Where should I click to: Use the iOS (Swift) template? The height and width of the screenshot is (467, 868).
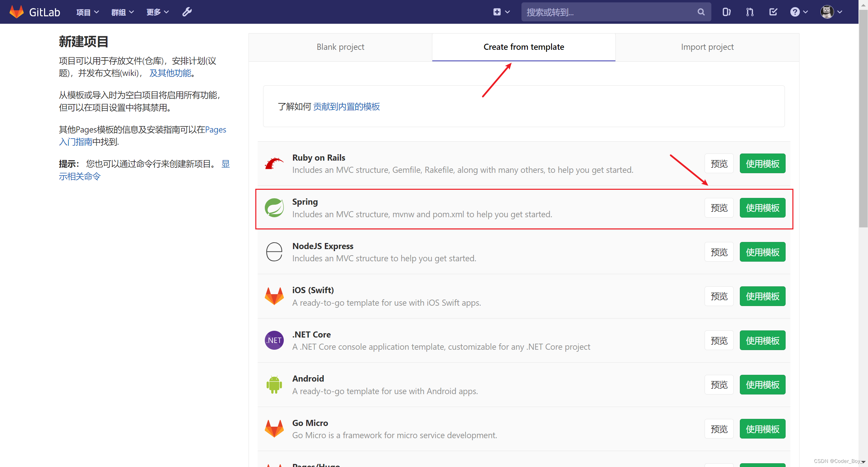point(762,296)
